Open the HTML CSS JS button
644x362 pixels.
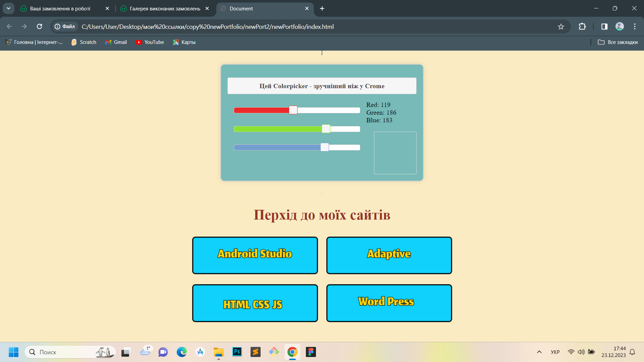pyautogui.click(x=255, y=303)
